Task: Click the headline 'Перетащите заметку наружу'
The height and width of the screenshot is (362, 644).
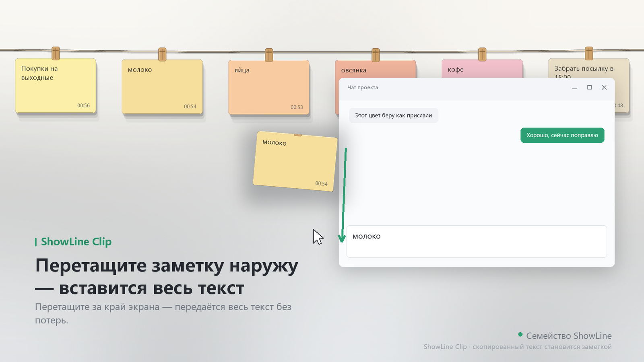Action: 167,266
